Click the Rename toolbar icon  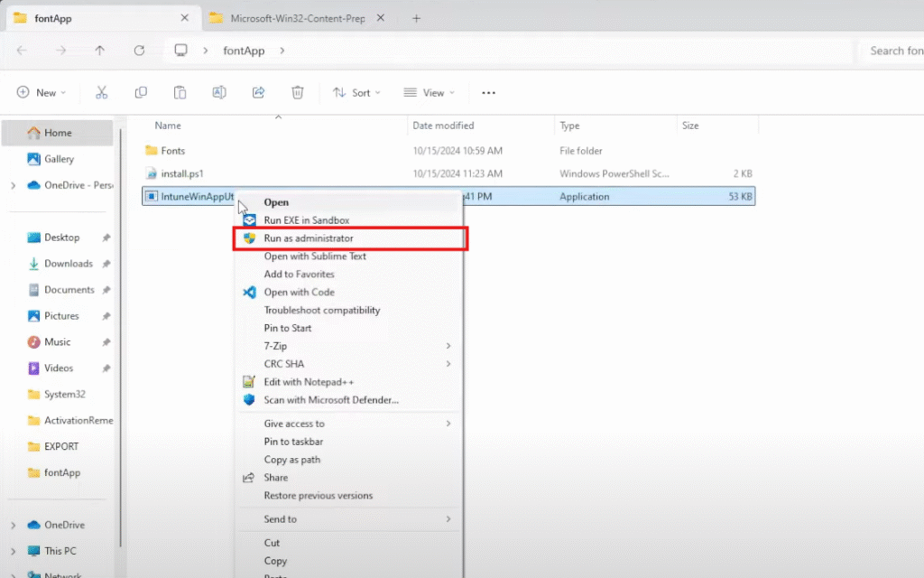pos(219,93)
